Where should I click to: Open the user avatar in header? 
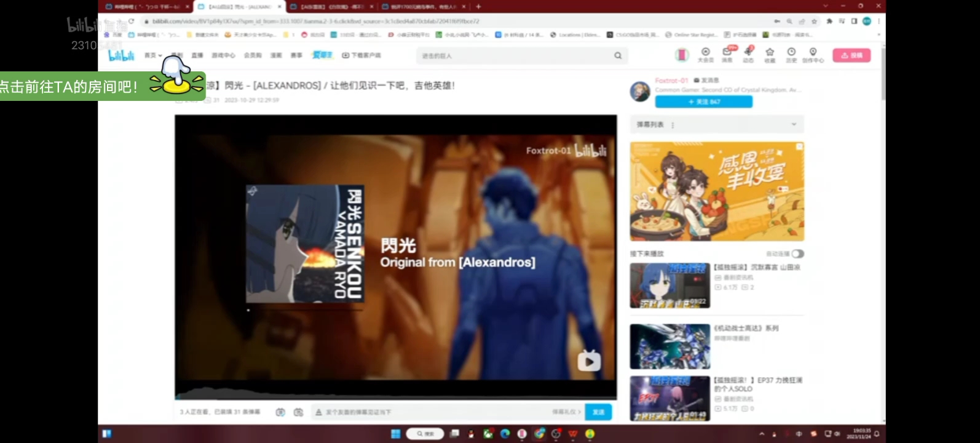pos(682,55)
